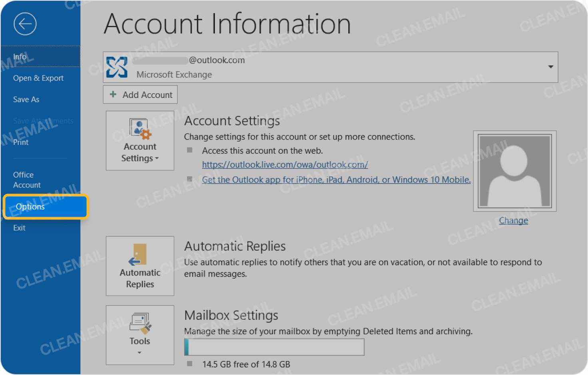Click the Automatic Replies door icon
Viewport: 588px width, 375px height.
[137, 253]
